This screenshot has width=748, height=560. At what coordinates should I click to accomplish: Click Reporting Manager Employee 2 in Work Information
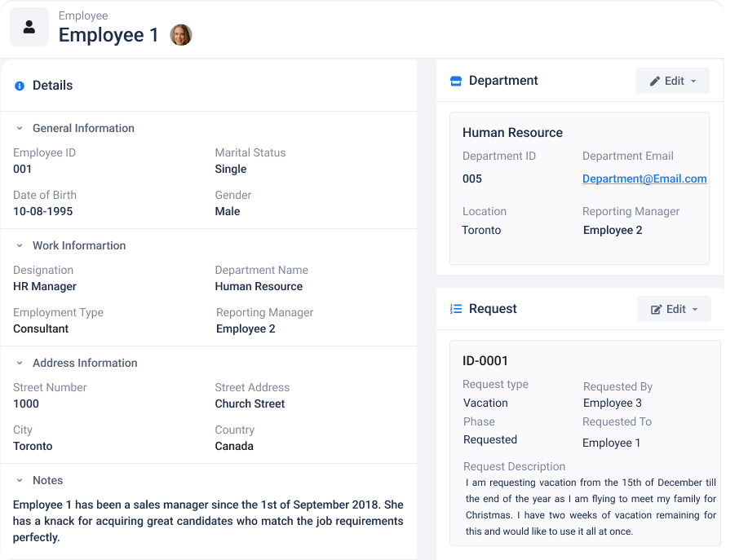(246, 329)
